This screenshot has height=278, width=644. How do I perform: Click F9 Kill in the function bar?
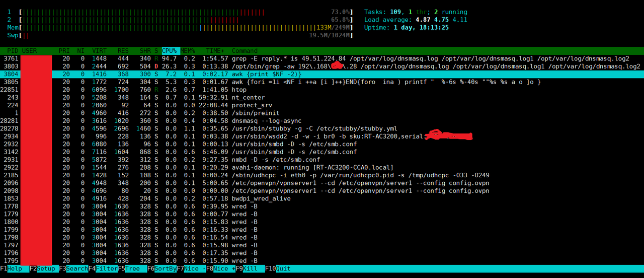click(250, 269)
